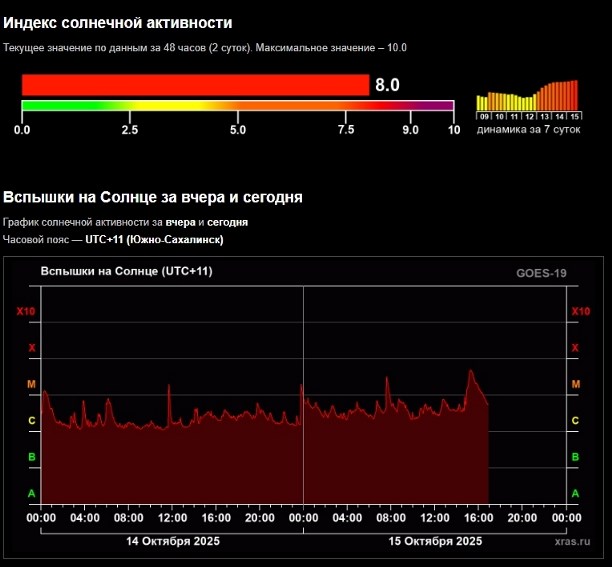Screen dimensions: 612x567
Task: Click the 7-day dynamics mini bar chart
Action: coord(527,96)
